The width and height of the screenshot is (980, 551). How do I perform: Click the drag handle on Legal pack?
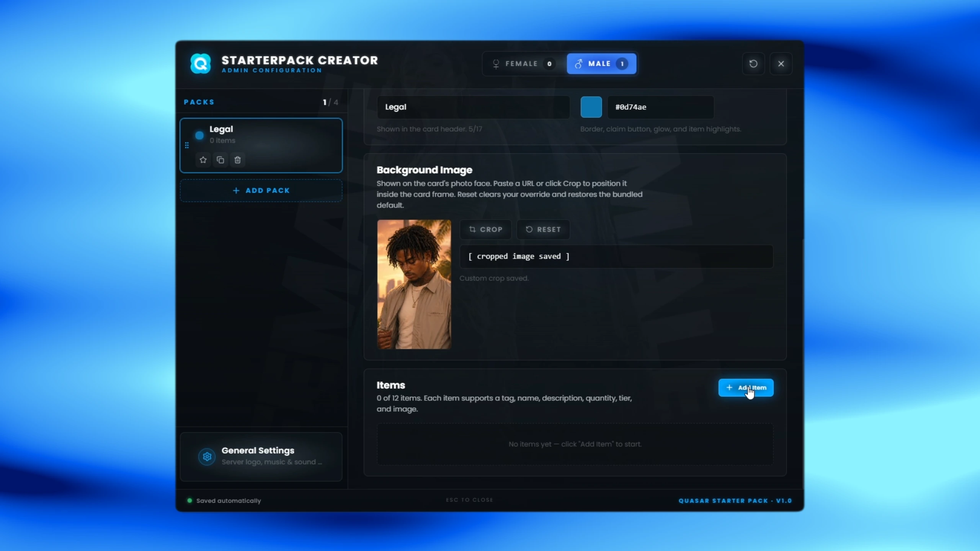tap(187, 145)
